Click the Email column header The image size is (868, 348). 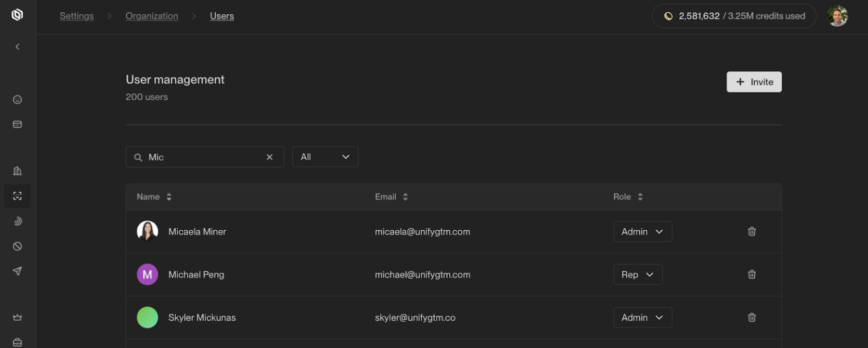386,197
